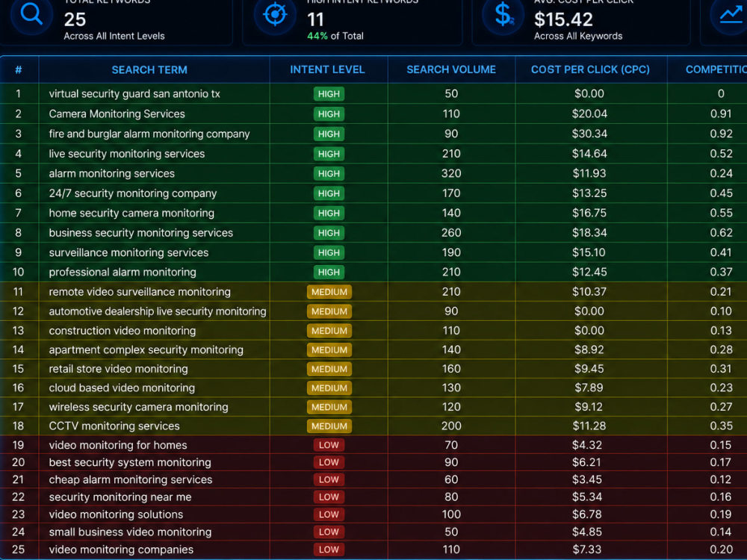747x560 pixels.
Task: Click the # column header
Action: pyautogui.click(x=18, y=70)
